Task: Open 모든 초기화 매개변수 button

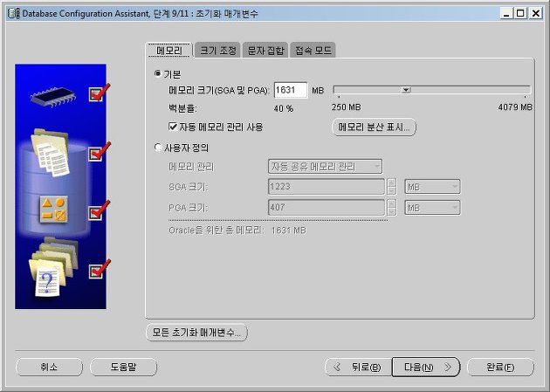Action: [196, 332]
